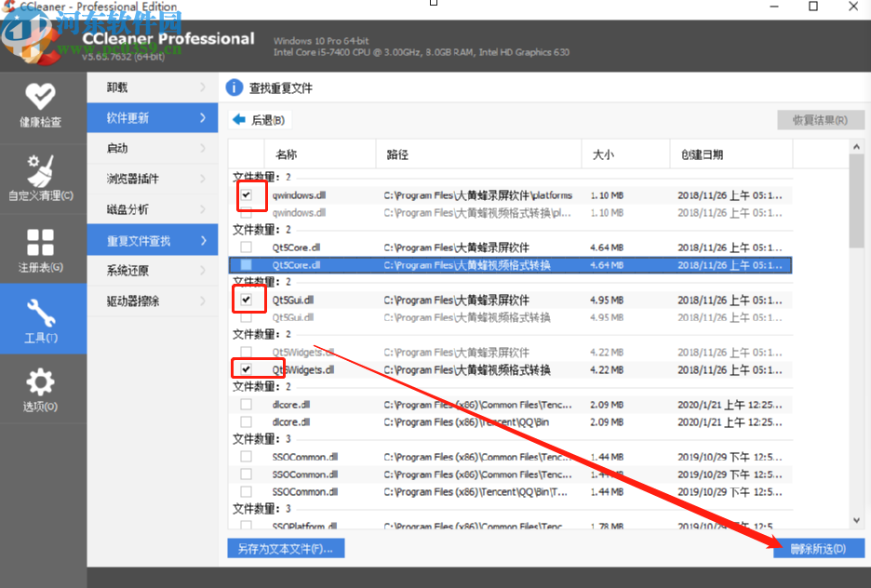Maximize the CCleaner window
The image size is (871, 588).
813,7
